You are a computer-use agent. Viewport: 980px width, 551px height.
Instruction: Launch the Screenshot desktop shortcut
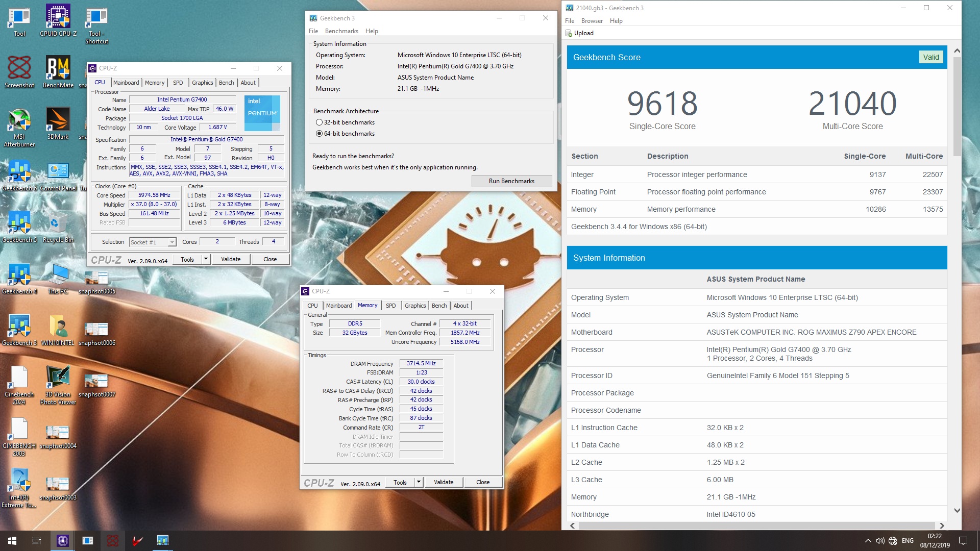click(x=19, y=72)
